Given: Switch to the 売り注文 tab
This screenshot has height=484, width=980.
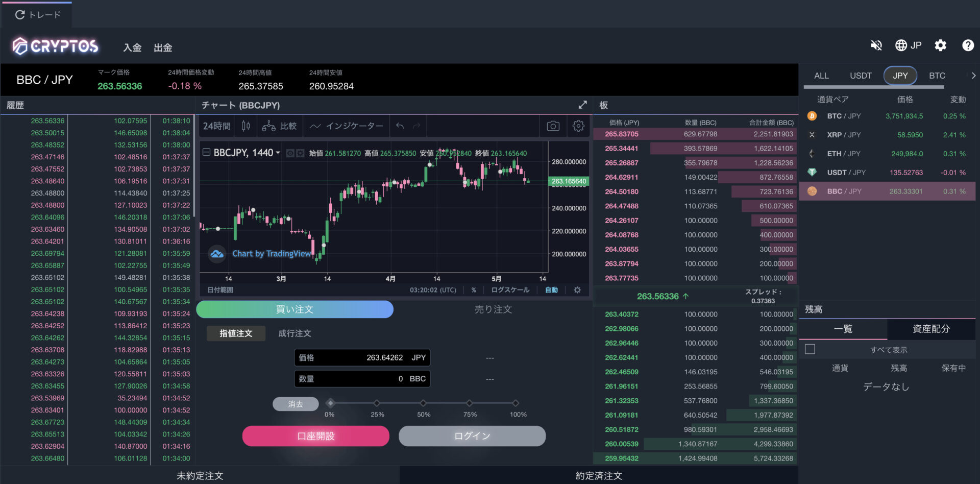Looking at the screenshot, I should point(493,309).
